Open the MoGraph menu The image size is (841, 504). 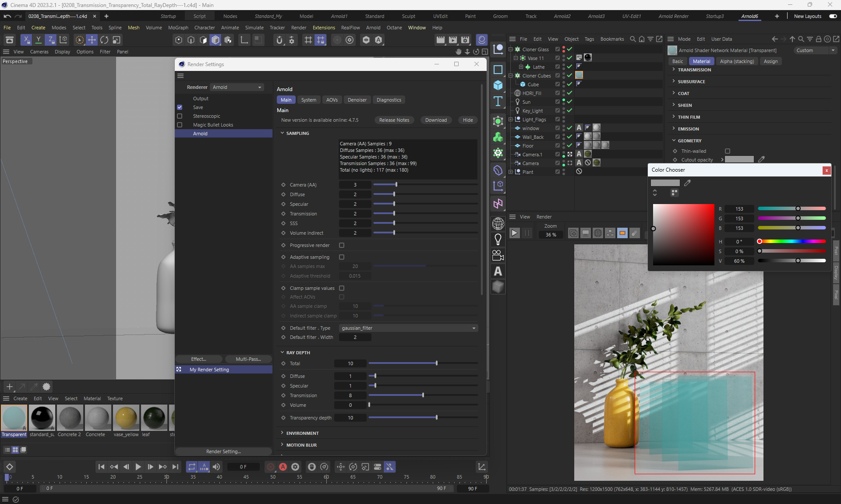(178, 28)
